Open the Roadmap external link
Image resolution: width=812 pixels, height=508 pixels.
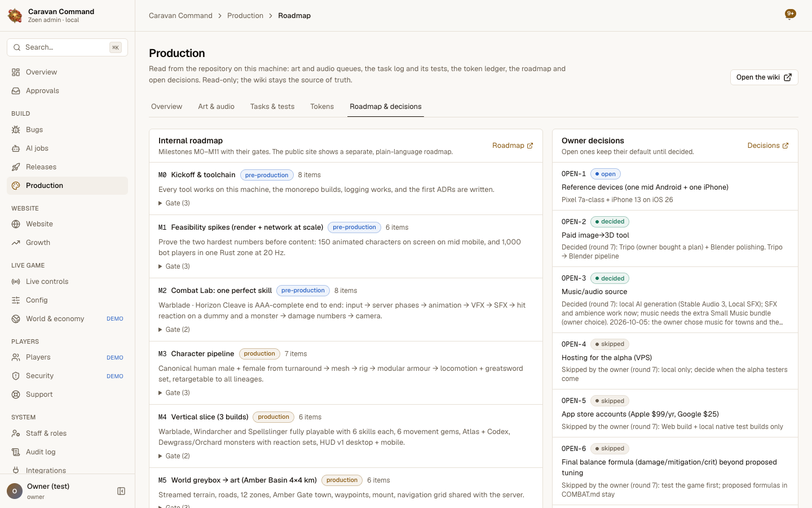(x=513, y=146)
